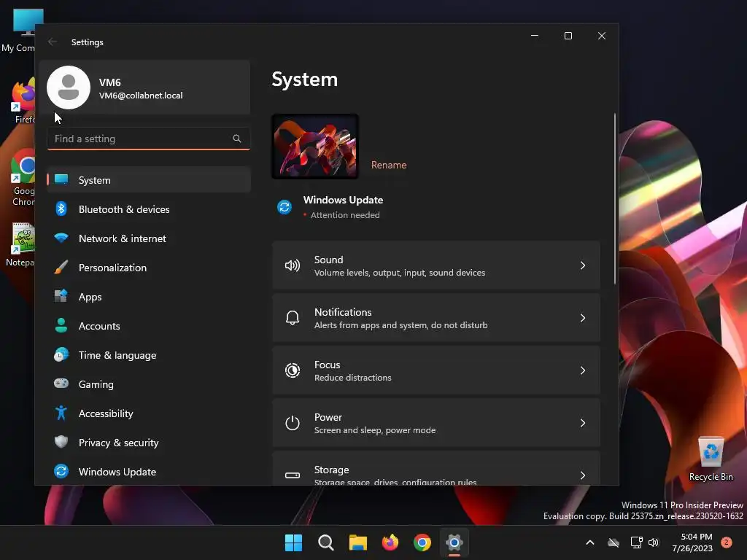Click the Personalization paintbrush icon
Screen dimensions: 747x560
tap(61, 267)
